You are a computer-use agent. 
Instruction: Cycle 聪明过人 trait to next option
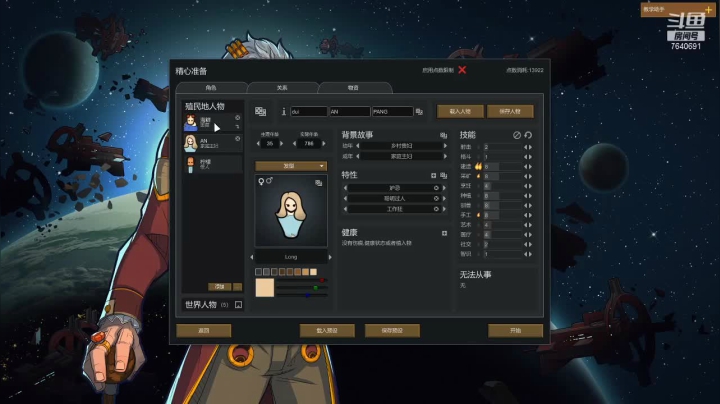444,198
